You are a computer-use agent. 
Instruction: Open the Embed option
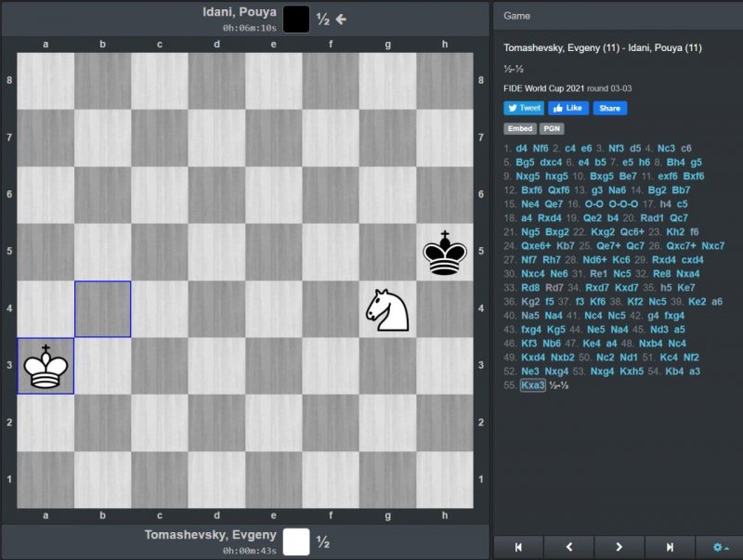pyautogui.click(x=518, y=129)
